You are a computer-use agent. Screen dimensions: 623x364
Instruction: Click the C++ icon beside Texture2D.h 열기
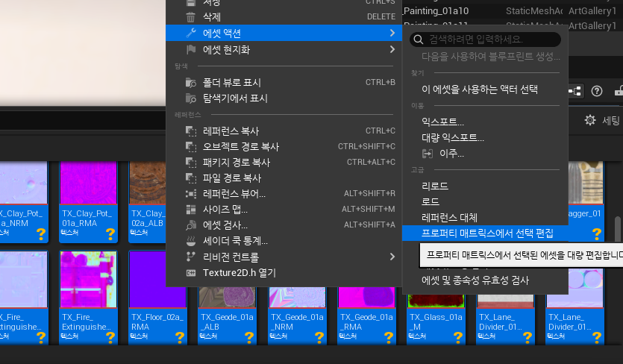point(191,273)
